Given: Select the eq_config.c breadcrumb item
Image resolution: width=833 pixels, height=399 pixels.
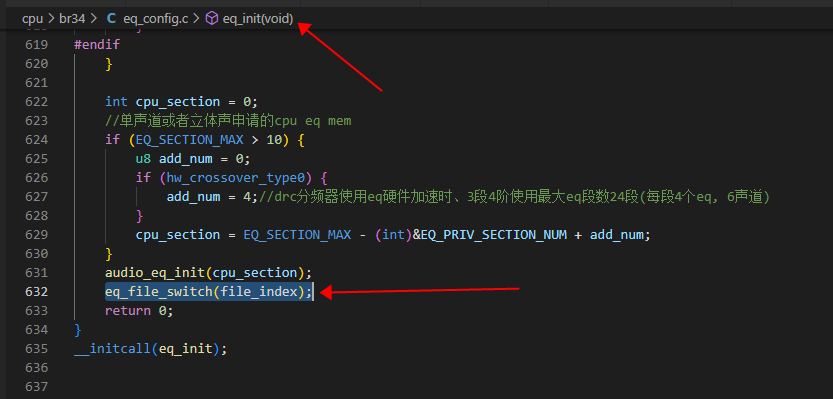Looking at the screenshot, I should (156, 19).
